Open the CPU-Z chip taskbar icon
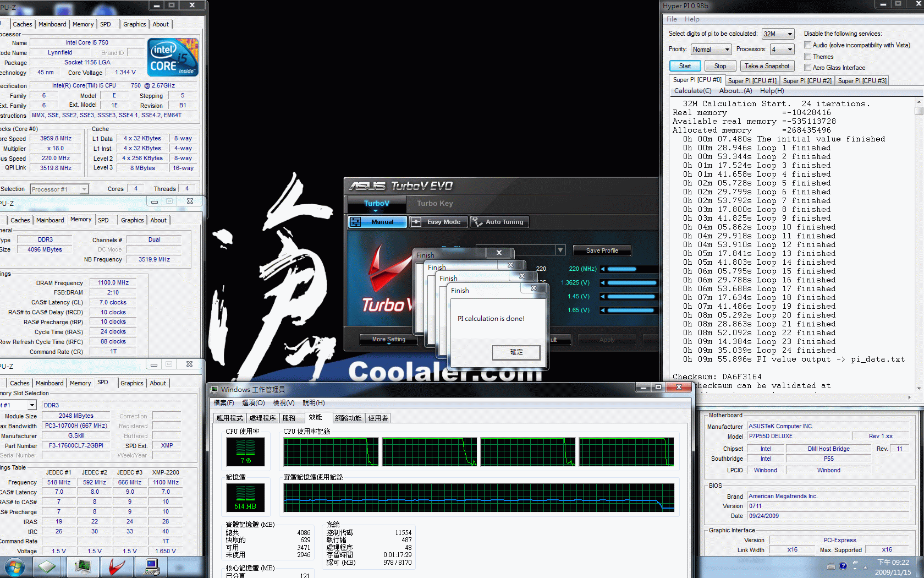 [x=47, y=566]
